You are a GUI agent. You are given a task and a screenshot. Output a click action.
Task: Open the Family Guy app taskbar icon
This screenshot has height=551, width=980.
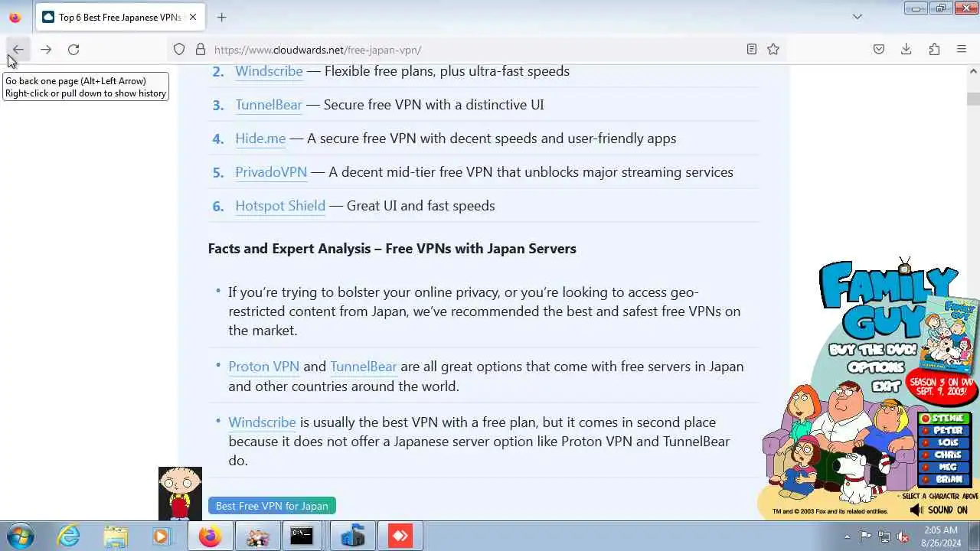coord(256,536)
